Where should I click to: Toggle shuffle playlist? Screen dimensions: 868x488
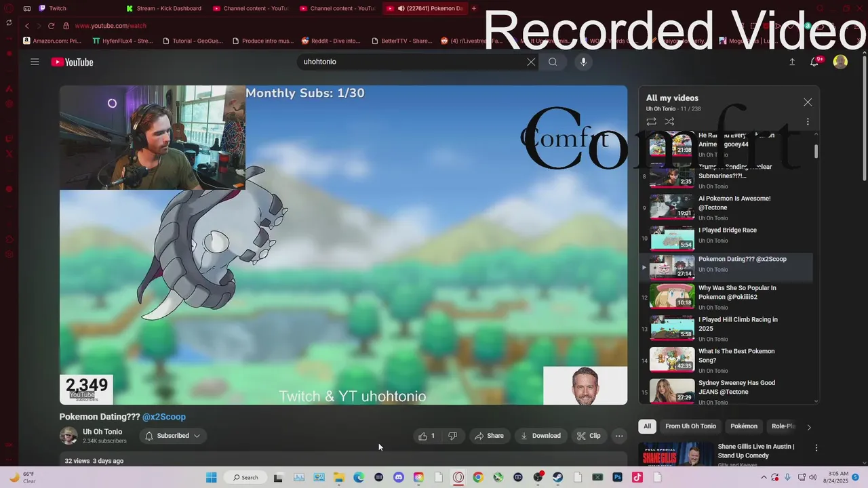coord(669,121)
